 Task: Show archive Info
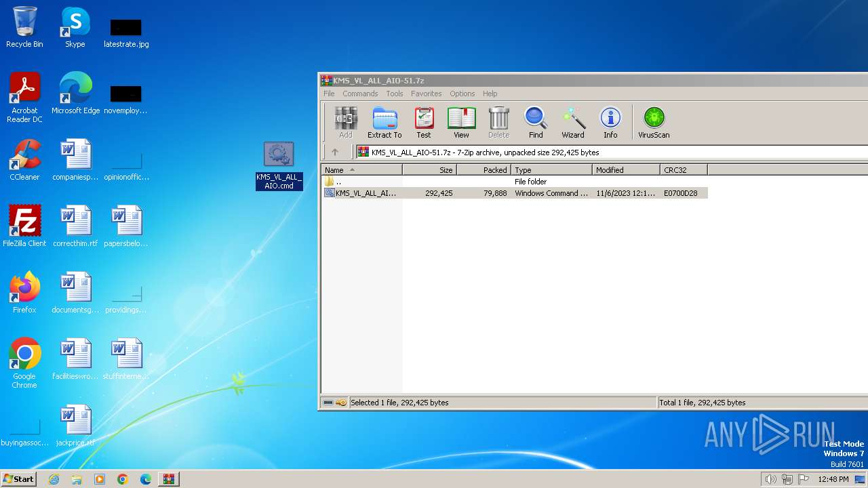(x=610, y=123)
